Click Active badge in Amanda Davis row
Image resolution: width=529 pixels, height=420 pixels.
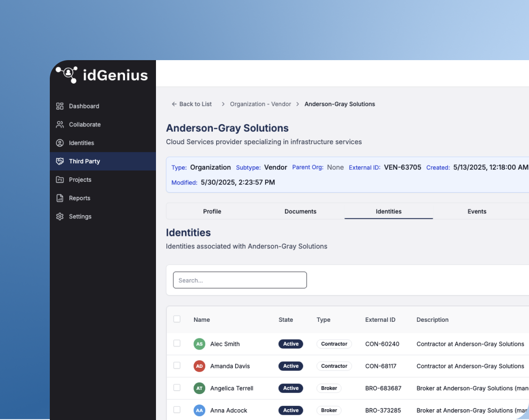pyautogui.click(x=291, y=366)
